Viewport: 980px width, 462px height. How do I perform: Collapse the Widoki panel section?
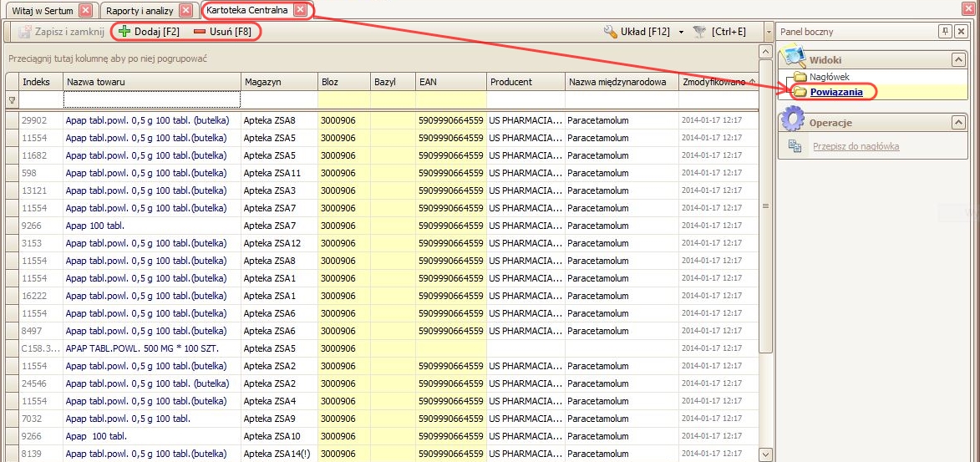pyautogui.click(x=957, y=59)
